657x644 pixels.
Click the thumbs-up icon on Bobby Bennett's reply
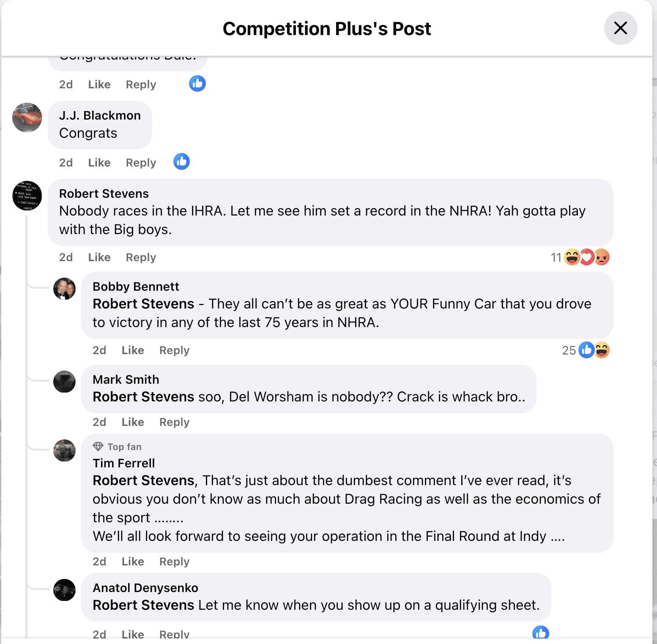pos(587,350)
